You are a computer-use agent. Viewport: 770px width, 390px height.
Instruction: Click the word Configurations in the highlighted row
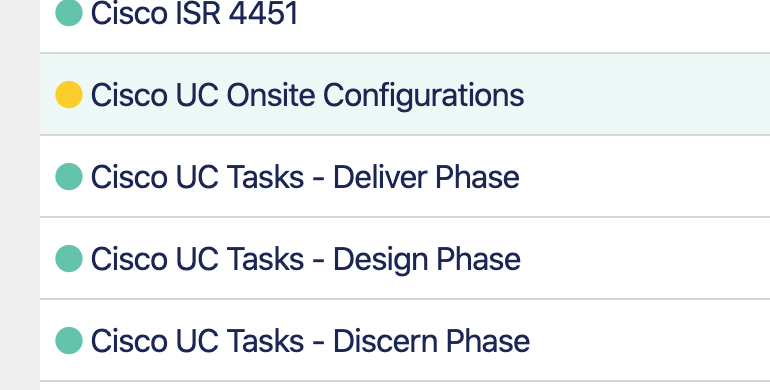pos(423,95)
